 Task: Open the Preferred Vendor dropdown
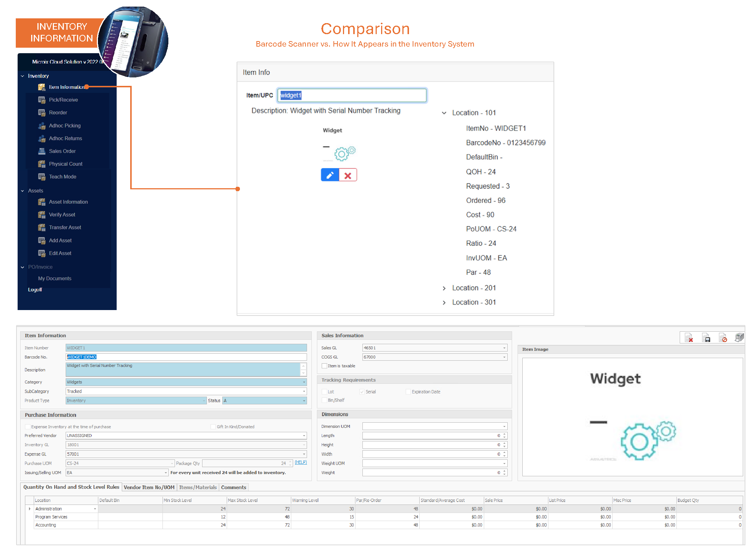point(304,436)
